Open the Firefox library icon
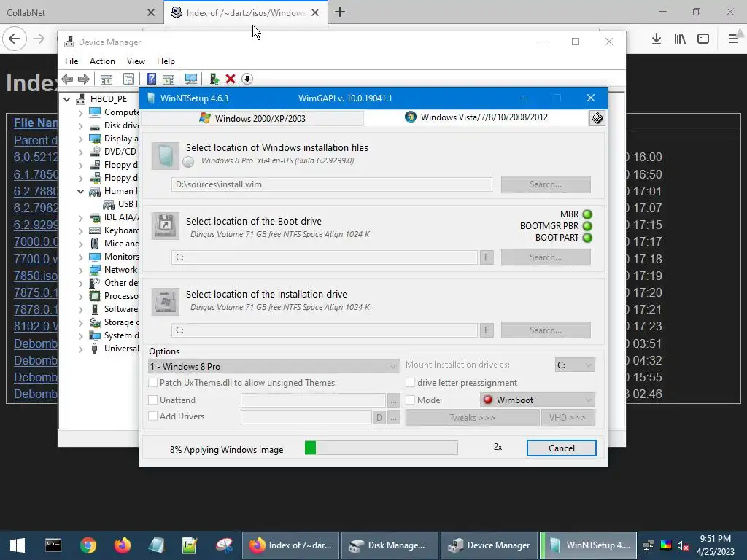This screenshot has width=747, height=560. pyautogui.click(x=680, y=39)
